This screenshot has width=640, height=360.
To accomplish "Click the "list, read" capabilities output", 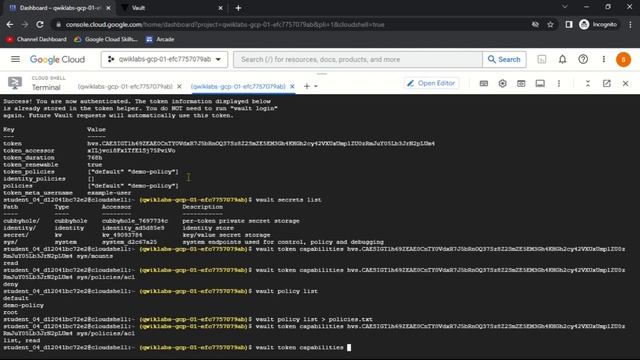I will (x=22, y=340).
